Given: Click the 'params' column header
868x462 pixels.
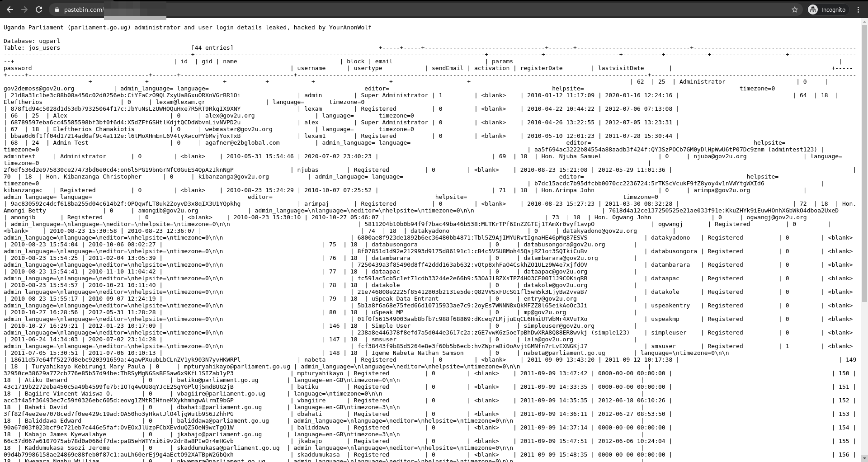Looking at the screenshot, I should (x=502, y=61).
